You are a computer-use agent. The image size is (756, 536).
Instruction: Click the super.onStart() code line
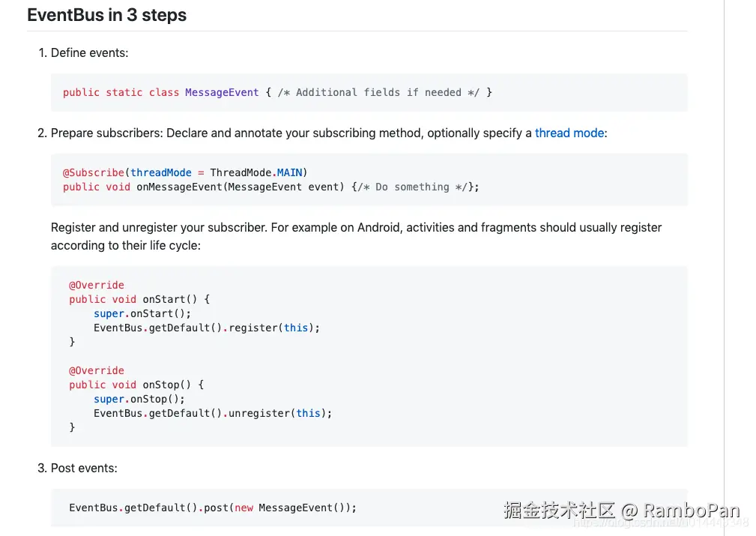[x=142, y=313]
